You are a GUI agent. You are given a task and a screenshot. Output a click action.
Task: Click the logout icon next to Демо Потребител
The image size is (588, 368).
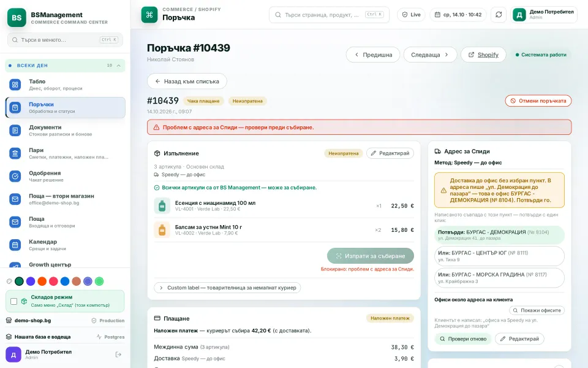click(x=118, y=355)
